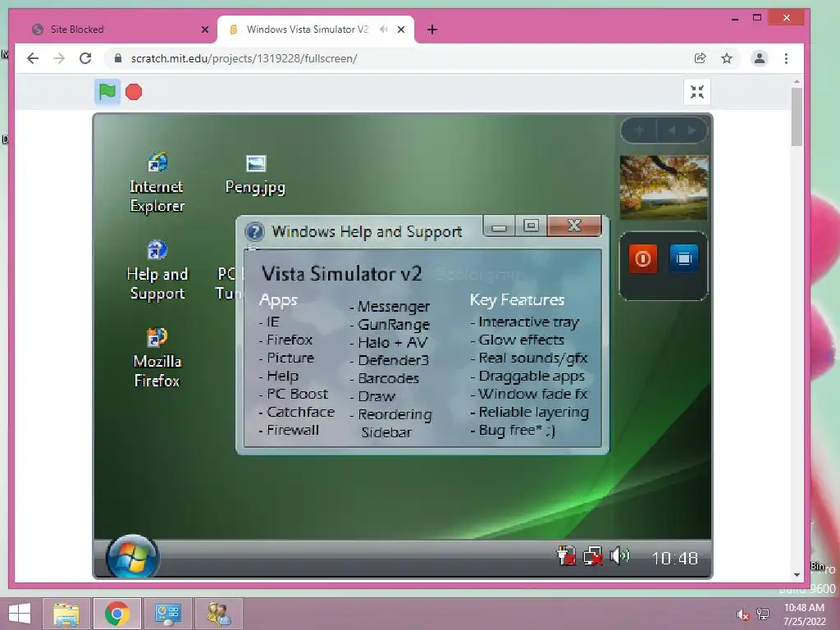This screenshot has height=630, width=840.
Task: Open the Control Panel taskbar icon
Action: tap(167, 614)
